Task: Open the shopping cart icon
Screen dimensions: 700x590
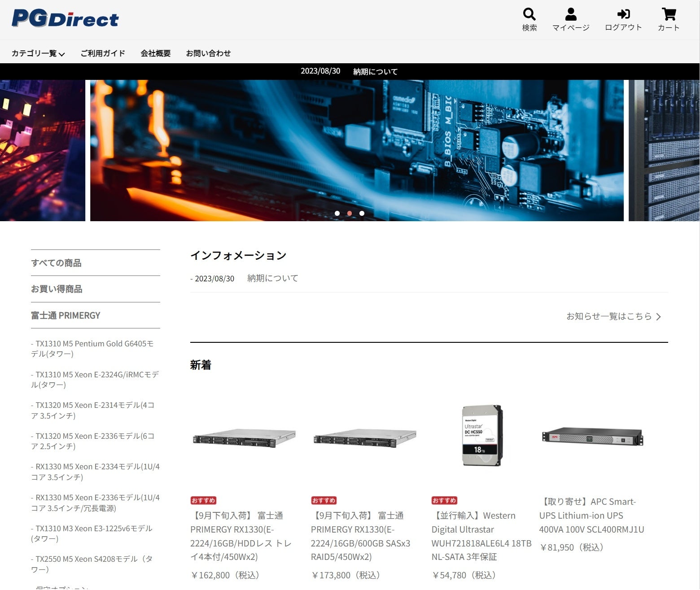Action: [x=669, y=14]
